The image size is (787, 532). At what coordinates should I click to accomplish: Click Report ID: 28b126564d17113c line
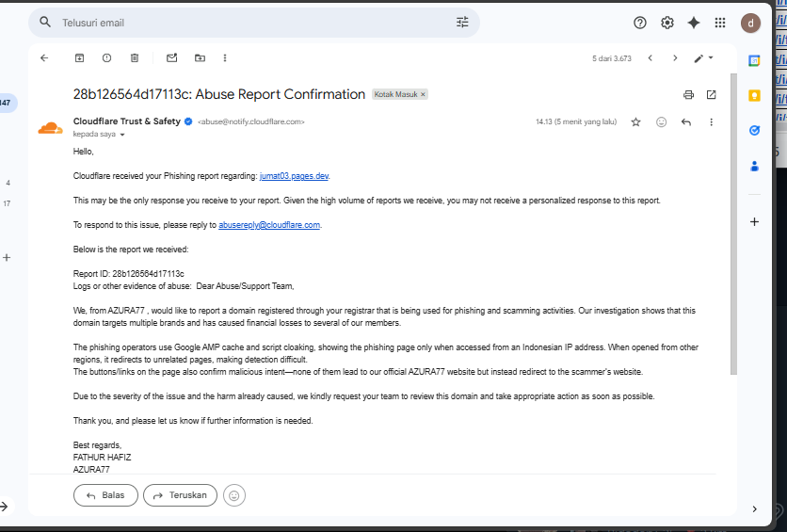click(x=128, y=274)
